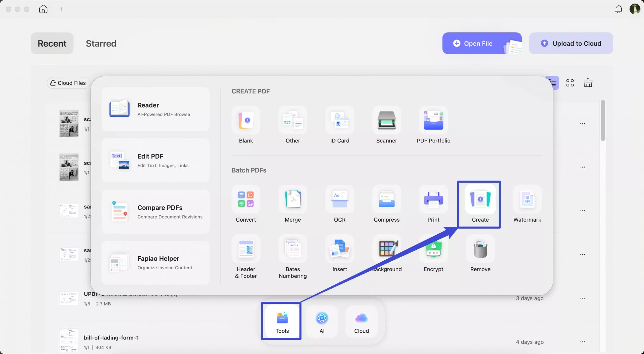Open the AI assistant at the bottom

[x=322, y=321]
